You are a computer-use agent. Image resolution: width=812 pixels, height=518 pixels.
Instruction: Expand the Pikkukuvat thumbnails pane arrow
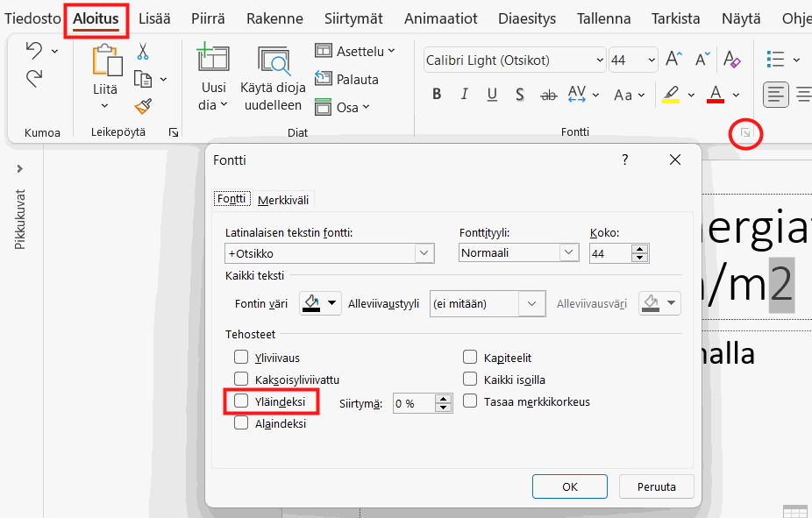tap(19, 168)
